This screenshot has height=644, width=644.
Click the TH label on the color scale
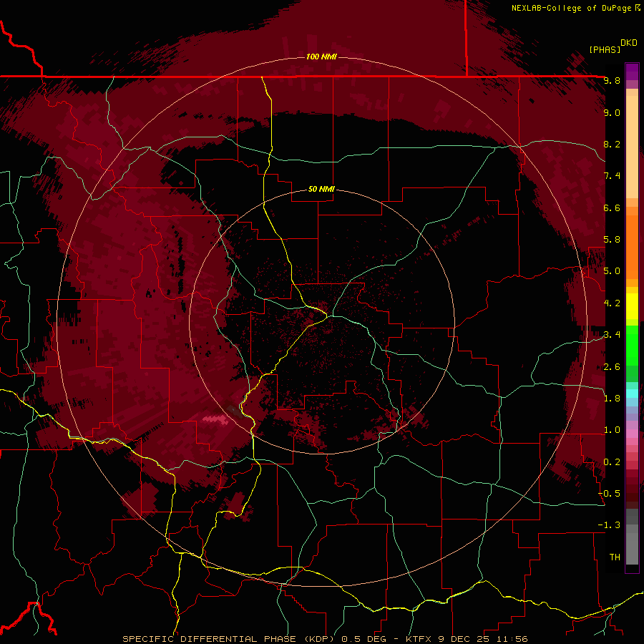click(615, 557)
